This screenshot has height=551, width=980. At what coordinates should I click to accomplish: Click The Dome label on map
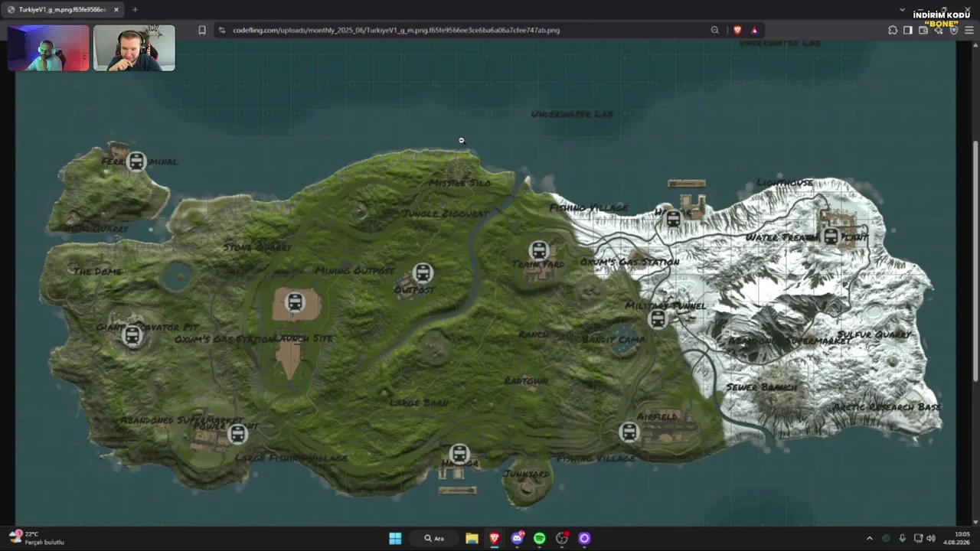pyautogui.click(x=98, y=271)
